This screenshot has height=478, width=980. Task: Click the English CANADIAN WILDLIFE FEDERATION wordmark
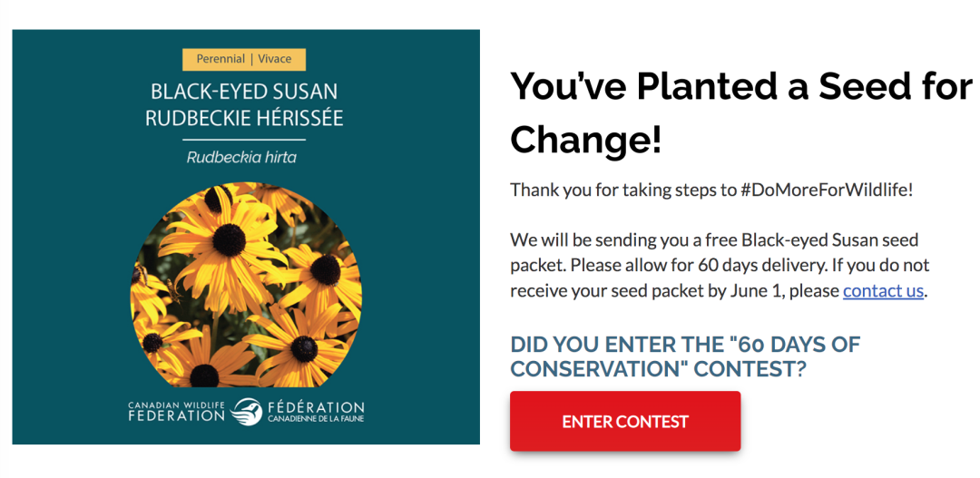(176, 412)
